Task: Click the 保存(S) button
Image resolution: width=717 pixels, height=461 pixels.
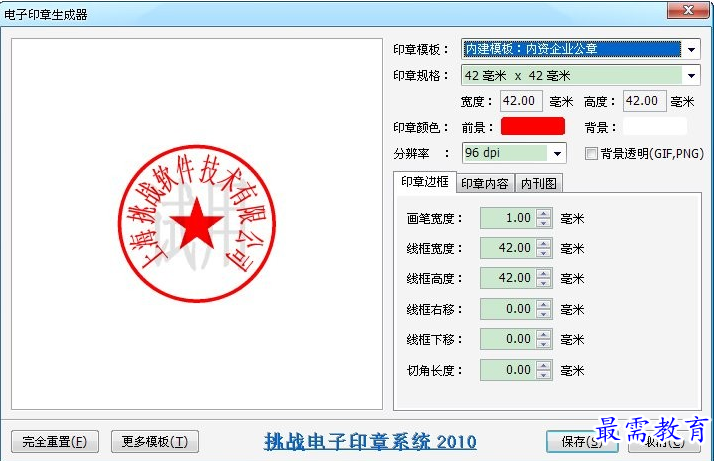Action: (x=582, y=441)
